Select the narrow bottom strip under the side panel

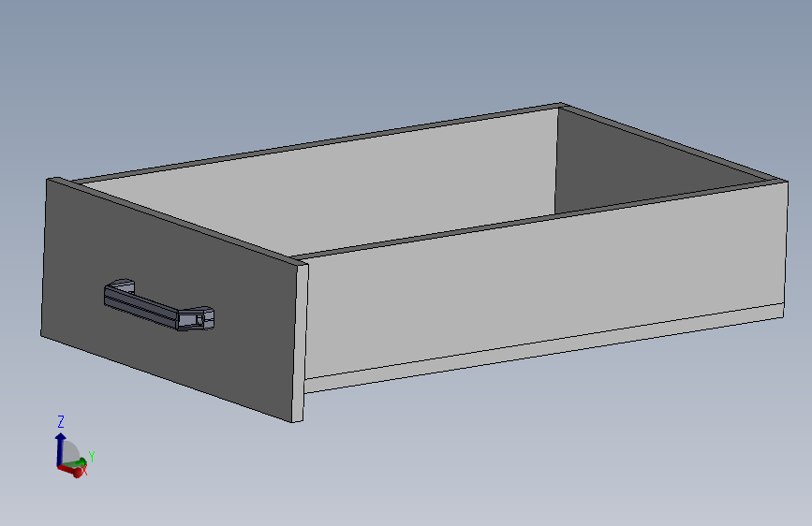(x=544, y=348)
